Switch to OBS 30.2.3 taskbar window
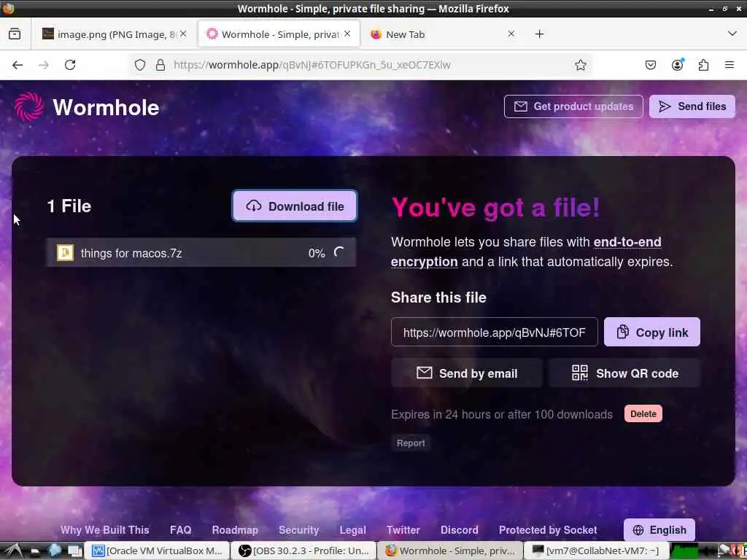 tap(304, 551)
